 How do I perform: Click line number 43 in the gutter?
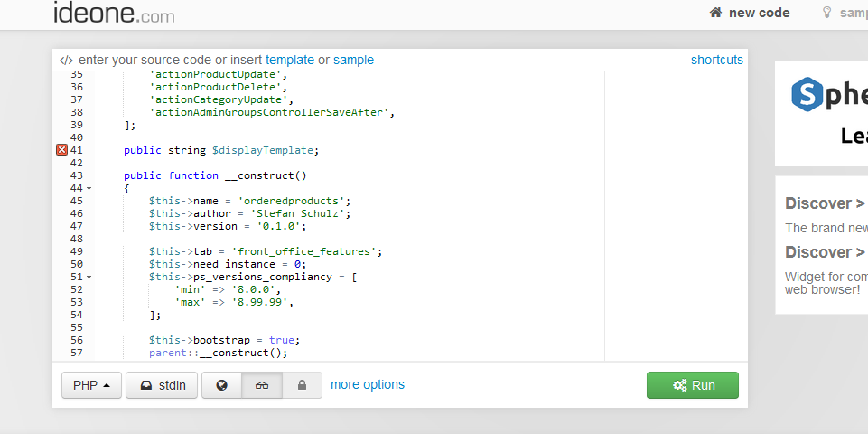point(77,175)
